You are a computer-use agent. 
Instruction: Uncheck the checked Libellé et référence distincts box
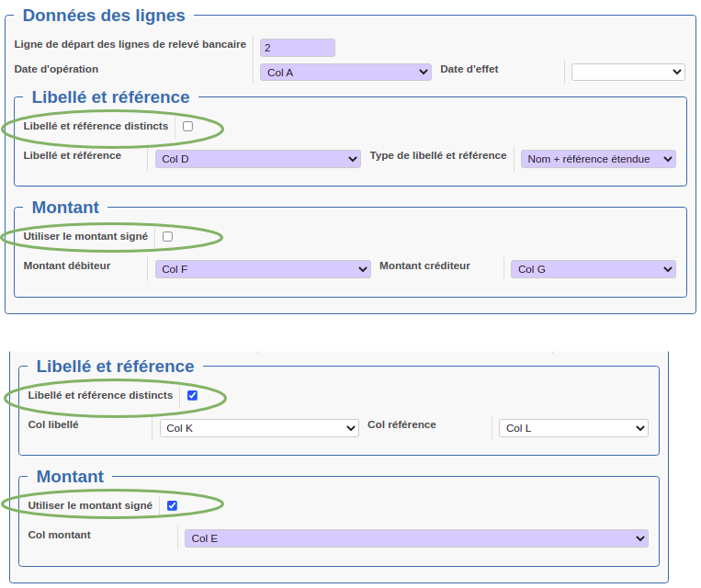point(192,395)
